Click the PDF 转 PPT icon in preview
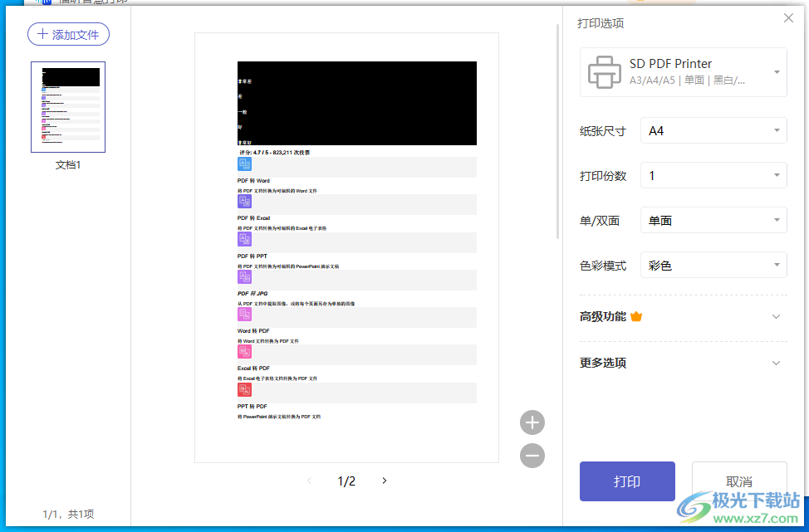Viewport: 809px width, 532px height. click(244, 239)
